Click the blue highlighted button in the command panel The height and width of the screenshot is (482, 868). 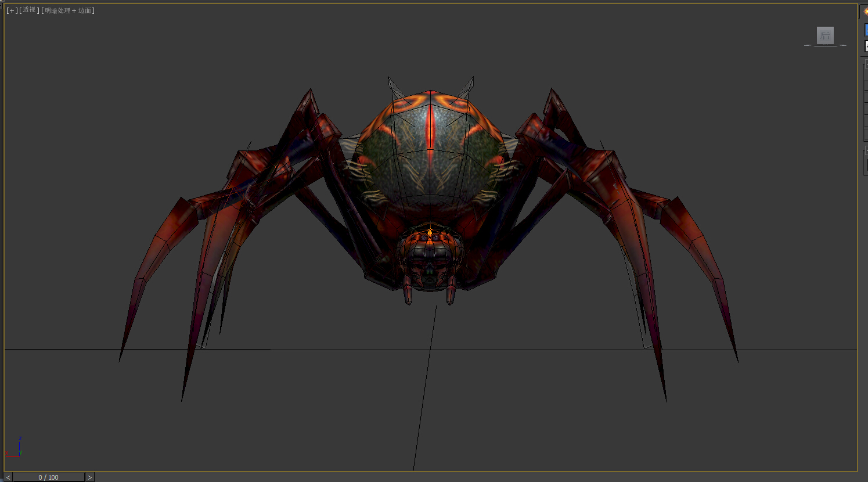pyautogui.click(x=866, y=30)
